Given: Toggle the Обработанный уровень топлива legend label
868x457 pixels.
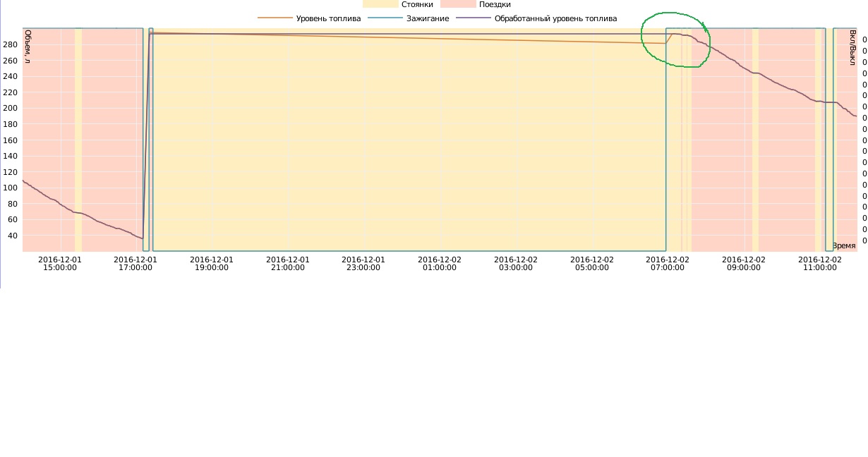Looking at the screenshot, I should point(555,18).
